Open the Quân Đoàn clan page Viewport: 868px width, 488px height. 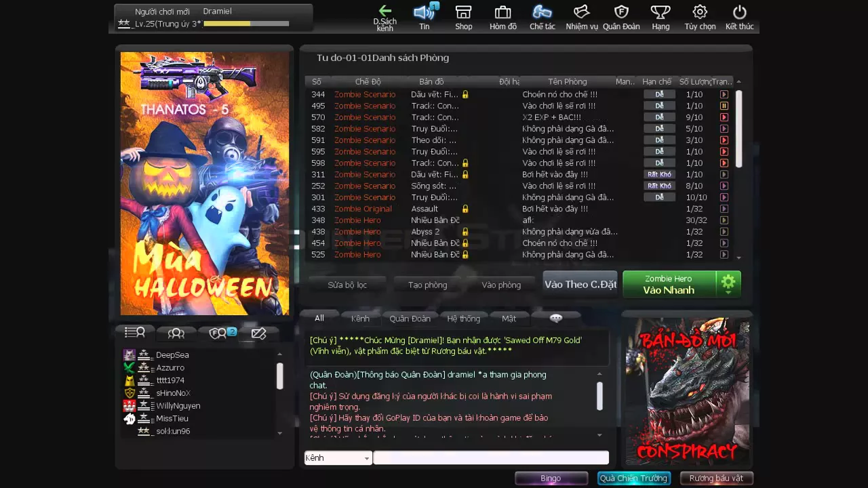(621, 18)
